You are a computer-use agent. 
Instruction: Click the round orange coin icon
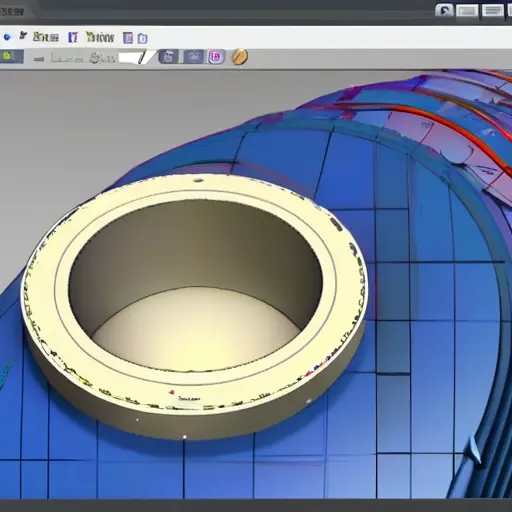[x=240, y=56]
